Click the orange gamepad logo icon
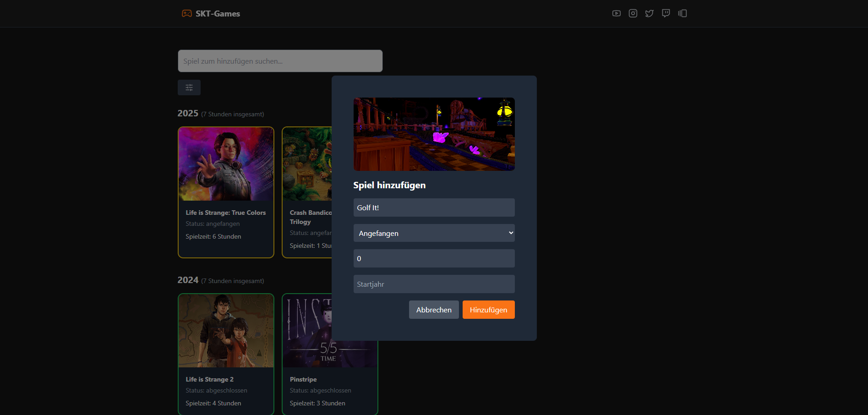This screenshot has height=415, width=868. point(187,13)
